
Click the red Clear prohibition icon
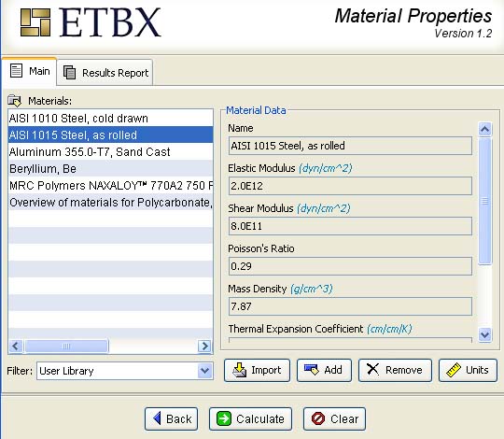tap(318, 418)
